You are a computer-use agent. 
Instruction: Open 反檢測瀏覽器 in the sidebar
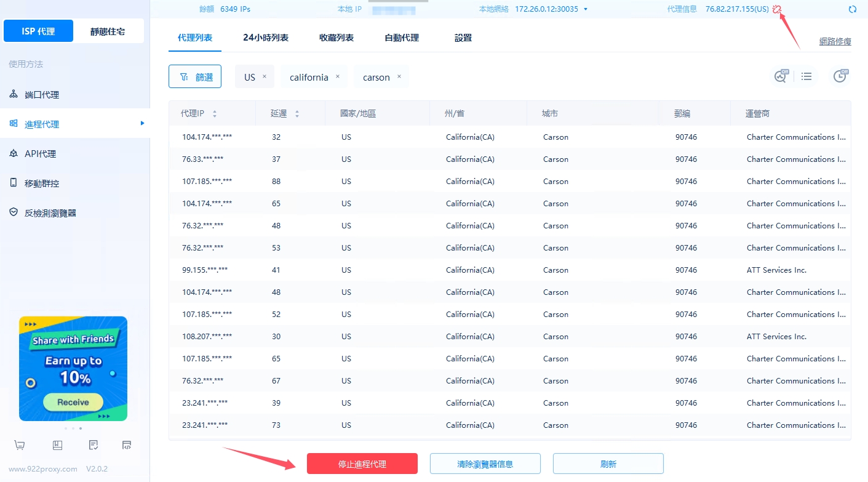pyautogui.click(x=50, y=212)
